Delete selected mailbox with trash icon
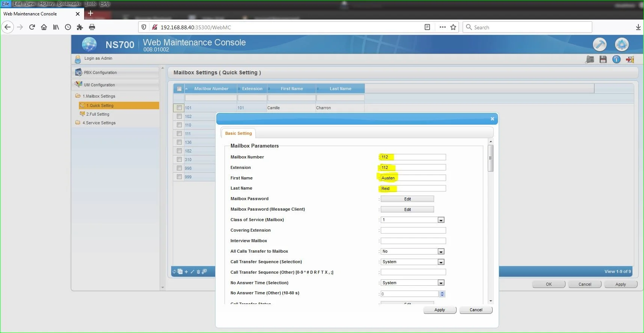This screenshot has width=644, height=333. [198, 271]
